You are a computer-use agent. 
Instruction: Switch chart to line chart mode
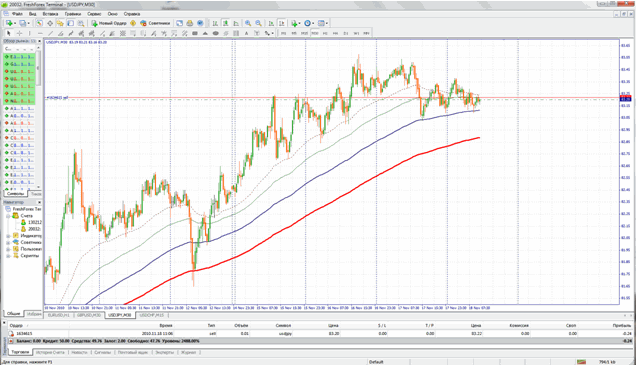pos(236,23)
